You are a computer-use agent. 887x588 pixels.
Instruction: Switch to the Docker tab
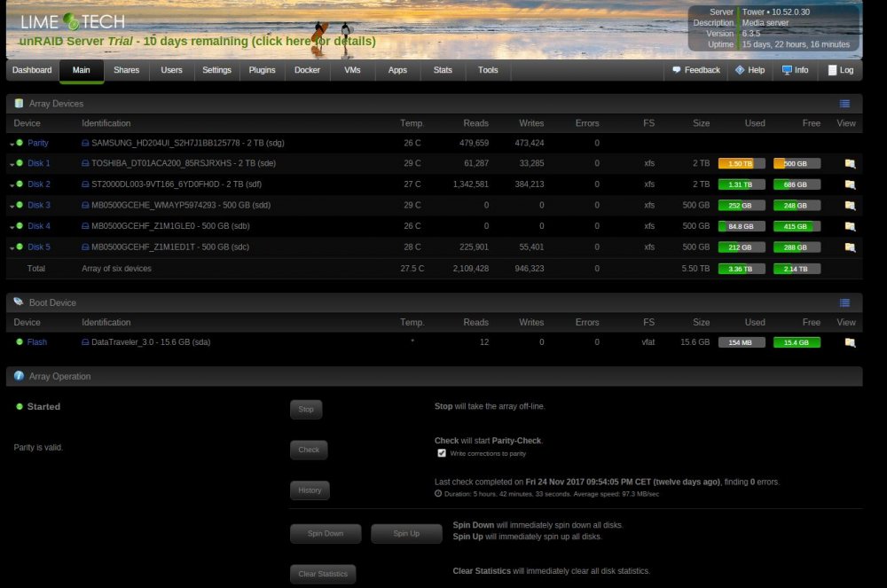pyautogui.click(x=307, y=70)
